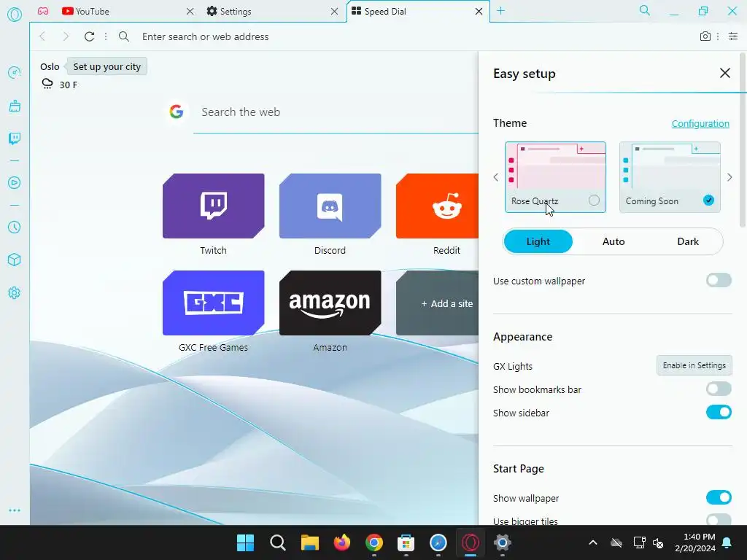
Task: Open GX Cleaner broom sidebar icon
Action: point(15,106)
